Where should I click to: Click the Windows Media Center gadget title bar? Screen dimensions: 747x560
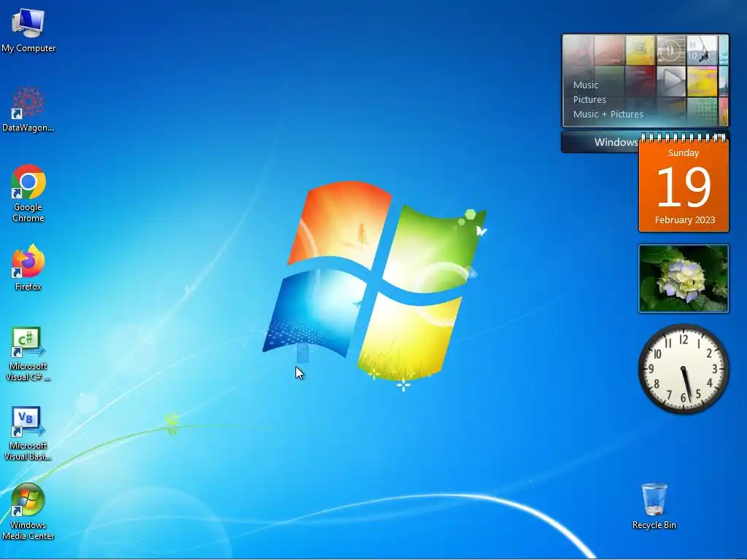(600, 142)
